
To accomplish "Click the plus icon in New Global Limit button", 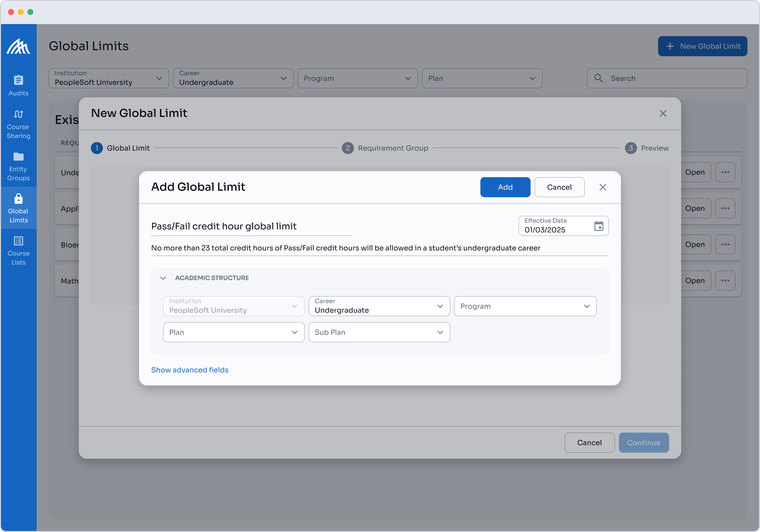I will click(670, 46).
